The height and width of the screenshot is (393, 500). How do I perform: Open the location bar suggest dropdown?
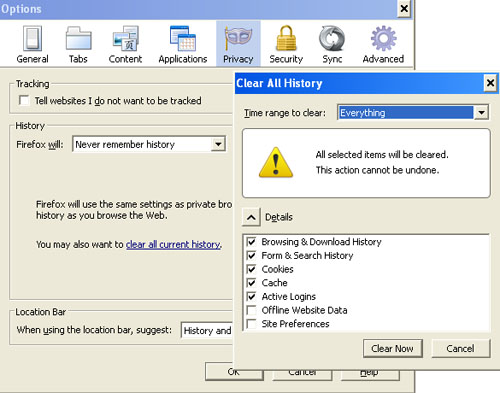point(206,330)
